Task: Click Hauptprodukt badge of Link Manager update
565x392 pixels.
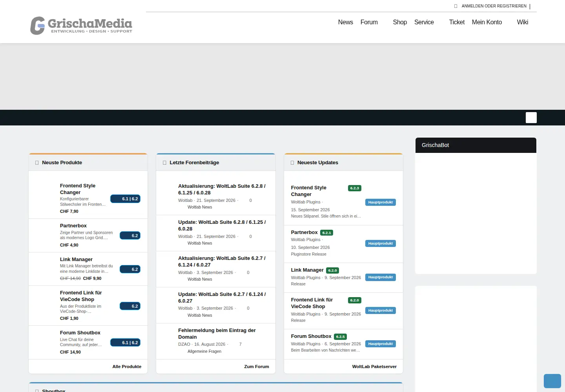Action: point(381,277)
